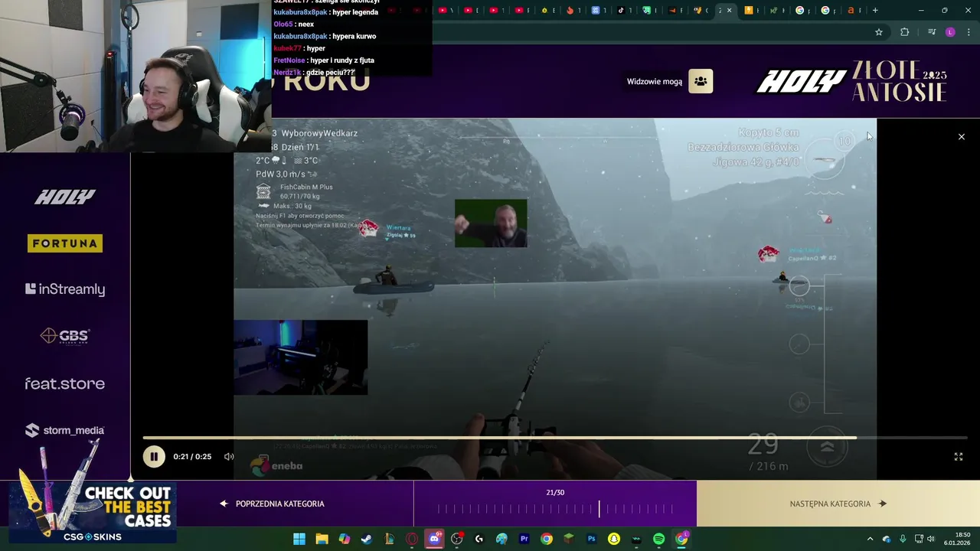Go to Następna kategoria

838,504
